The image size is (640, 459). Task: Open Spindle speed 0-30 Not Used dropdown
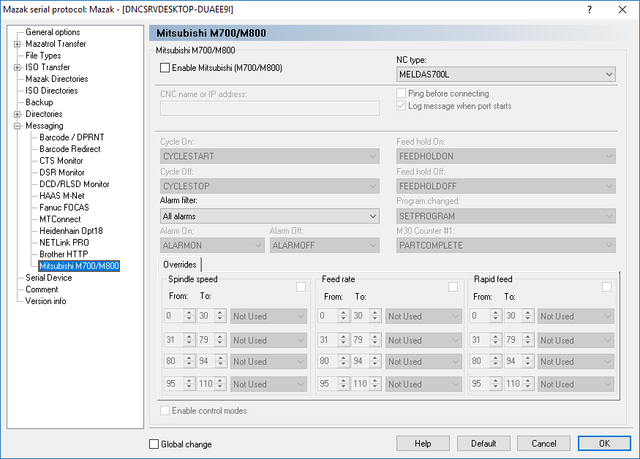coord(269,316)
